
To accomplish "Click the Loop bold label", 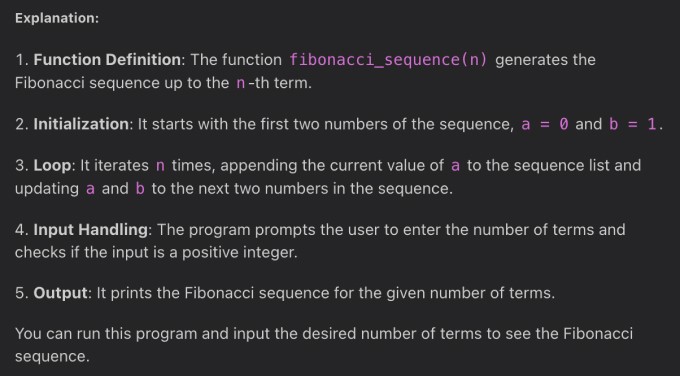I will click(52, 165).
